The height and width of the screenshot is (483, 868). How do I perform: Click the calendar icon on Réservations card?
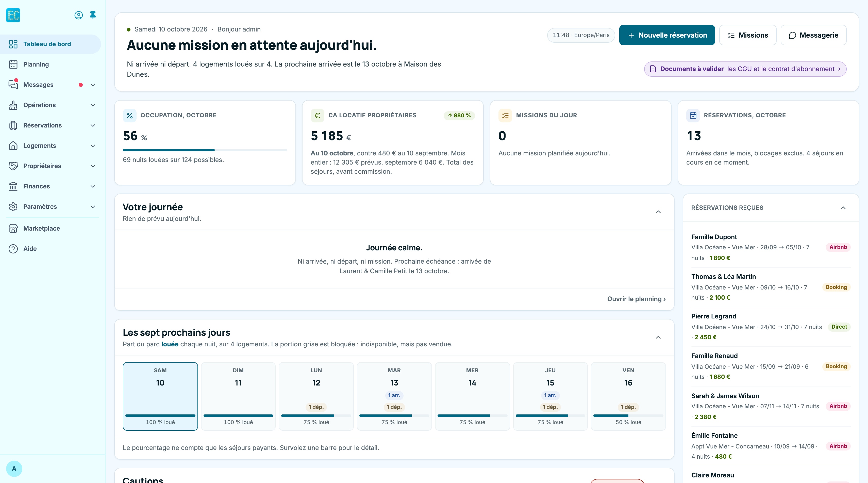(x=693, y=116)
